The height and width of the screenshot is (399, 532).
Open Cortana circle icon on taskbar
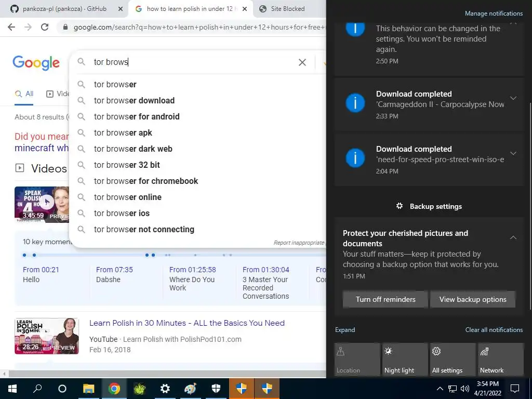tap(62, 389)
